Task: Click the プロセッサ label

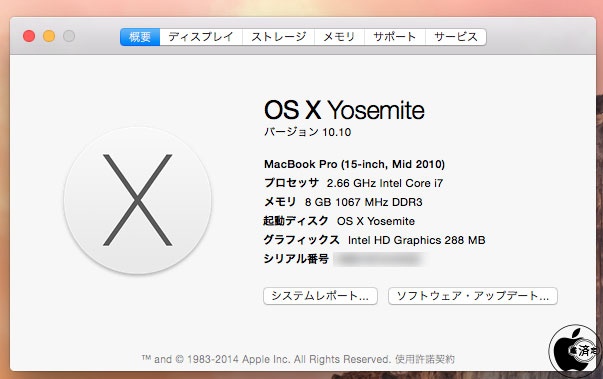Action: 292,183
